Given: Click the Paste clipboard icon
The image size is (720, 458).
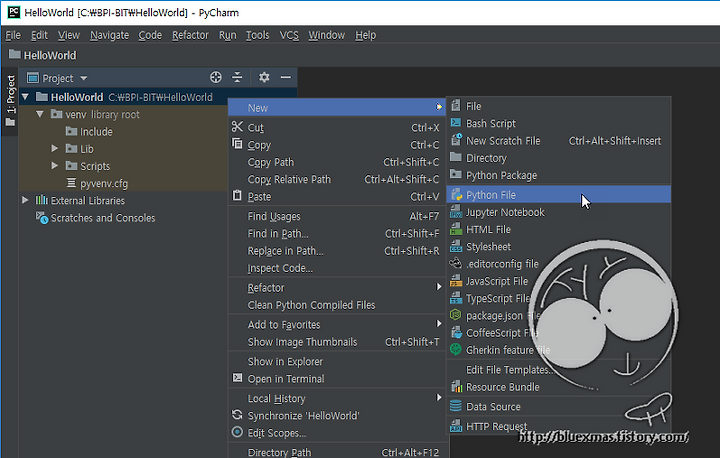Looking at the screenshot, I should click(237, 196).
